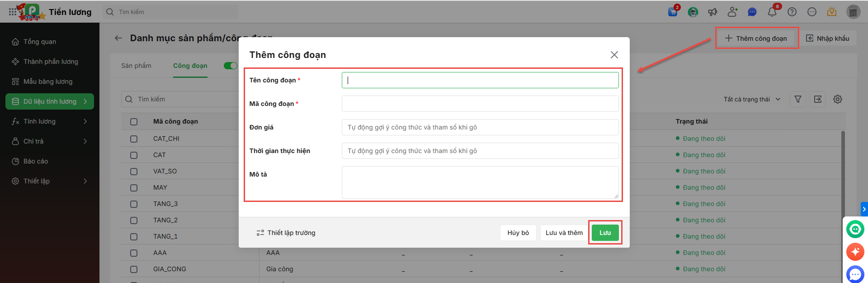Click the export icon beside filter
Viewport: 868px width, 283px height.
point(818,99)
